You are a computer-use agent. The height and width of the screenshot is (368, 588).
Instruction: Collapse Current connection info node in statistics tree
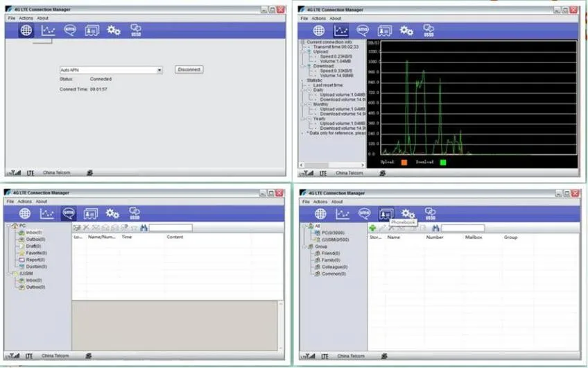coord(302,42)
